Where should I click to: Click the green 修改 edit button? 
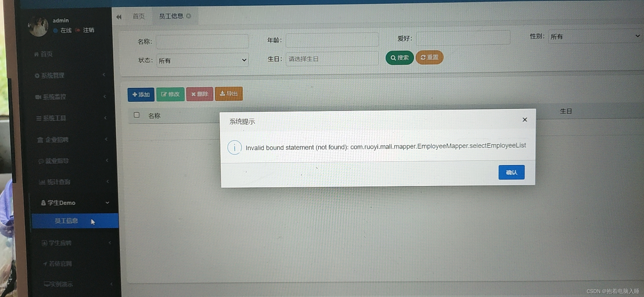170,94
